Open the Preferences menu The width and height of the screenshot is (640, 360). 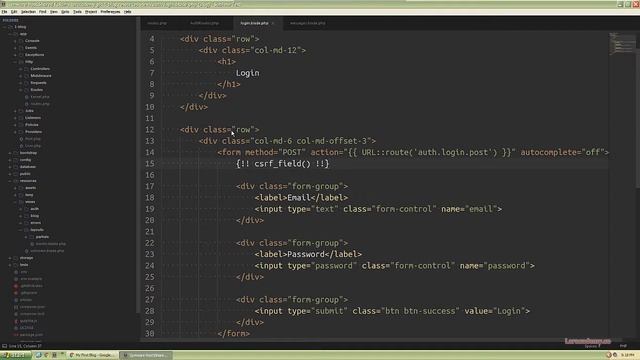coord(110,12)
